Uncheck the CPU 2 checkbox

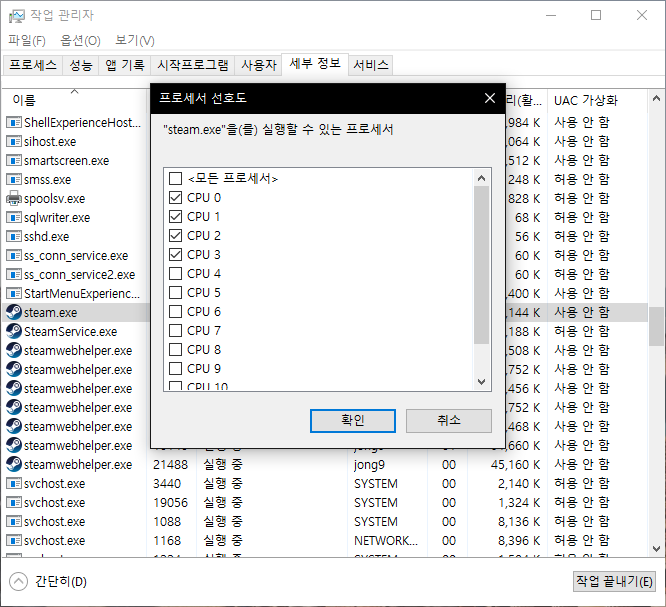click(175, 235)
